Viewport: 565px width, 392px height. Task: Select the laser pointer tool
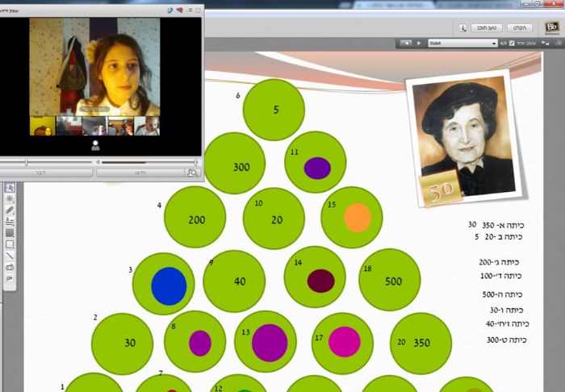[10, 198]
